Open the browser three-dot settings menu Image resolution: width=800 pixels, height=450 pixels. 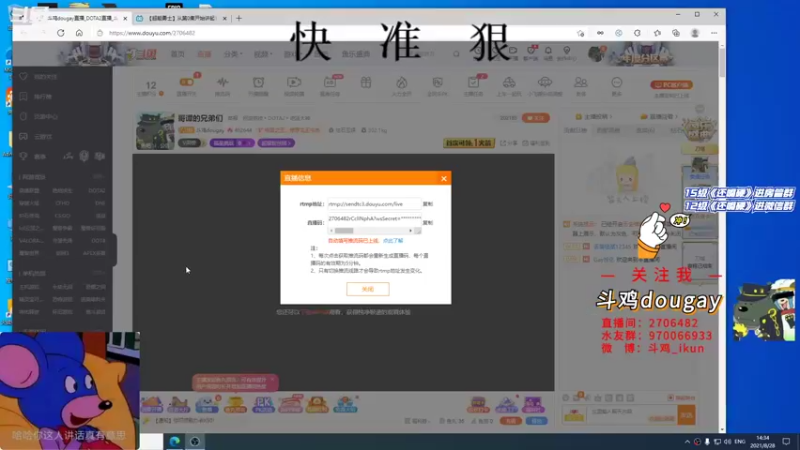pyautogui.click(x=714, y=33)
